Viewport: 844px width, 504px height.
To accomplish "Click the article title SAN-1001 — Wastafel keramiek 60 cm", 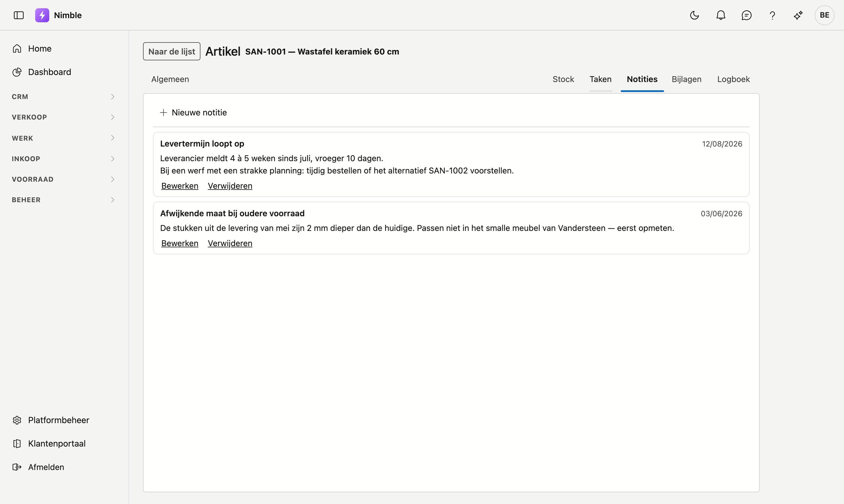I will (x=322, y=52).
